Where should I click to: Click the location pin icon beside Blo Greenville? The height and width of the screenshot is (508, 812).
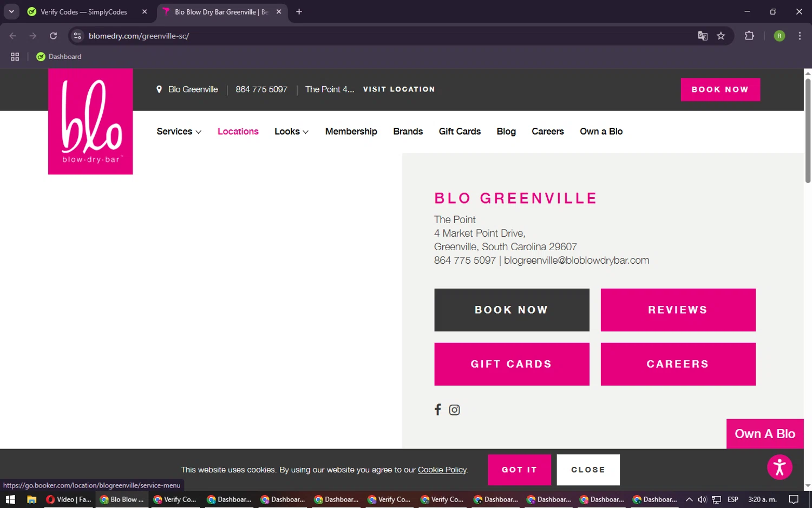(159, 89)
